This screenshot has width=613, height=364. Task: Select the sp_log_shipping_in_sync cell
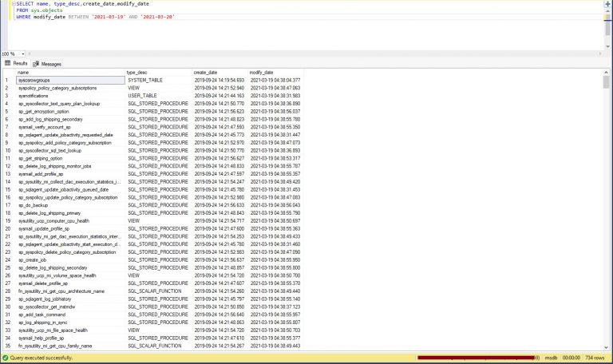70,322
